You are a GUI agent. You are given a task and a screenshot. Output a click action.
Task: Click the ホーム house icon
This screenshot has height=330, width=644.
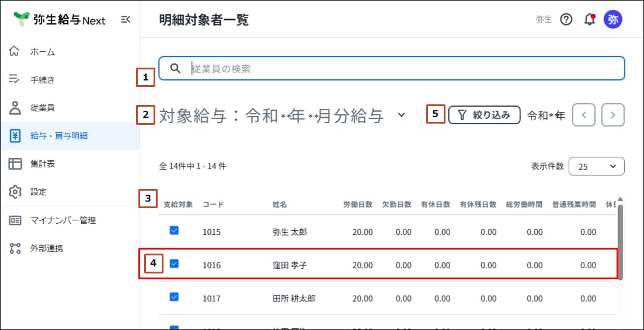pos(15,52)
